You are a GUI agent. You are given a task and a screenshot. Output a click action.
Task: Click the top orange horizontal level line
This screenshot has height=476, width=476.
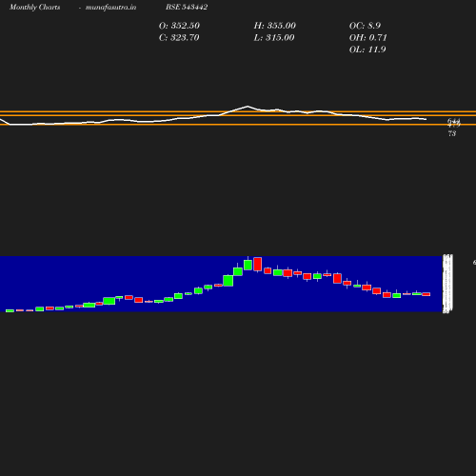238,111
